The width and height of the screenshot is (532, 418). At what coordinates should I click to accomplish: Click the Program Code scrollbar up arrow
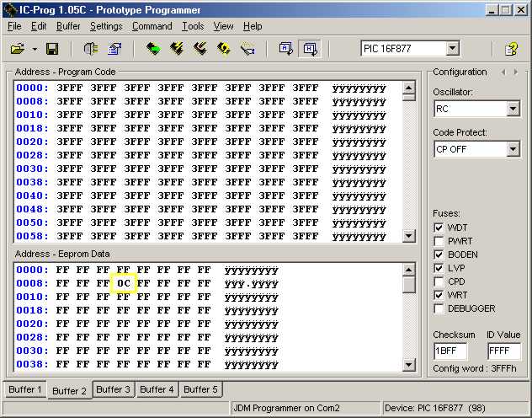click(409, 88)
